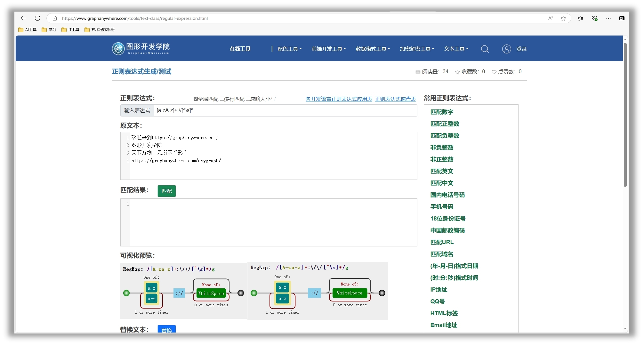This screenshot has width=644, height=345.
Task: Select the 中国邮政编码 preset
Action: (x=447, y=230)
